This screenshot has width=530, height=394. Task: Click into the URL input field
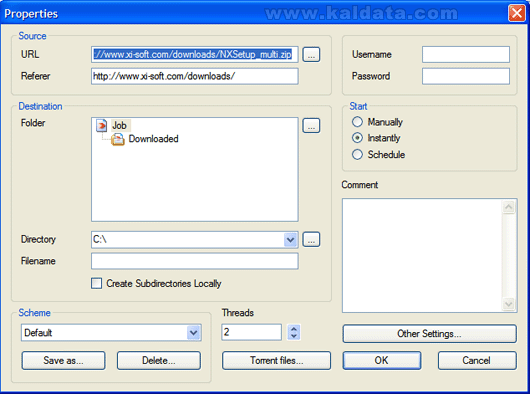(195, 54)
